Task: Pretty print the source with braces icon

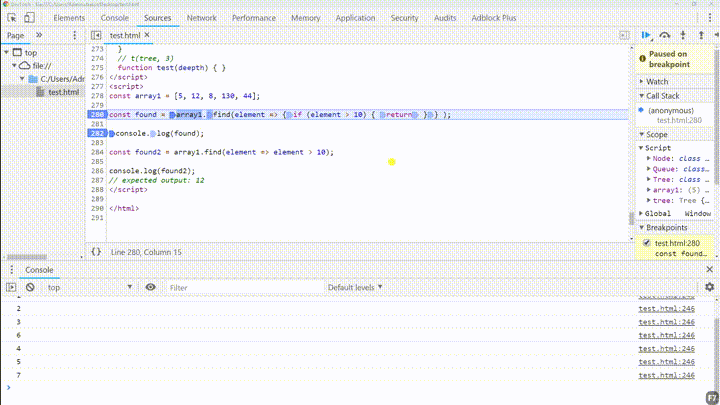Action: pyautogui.click(x=96, y=252)
